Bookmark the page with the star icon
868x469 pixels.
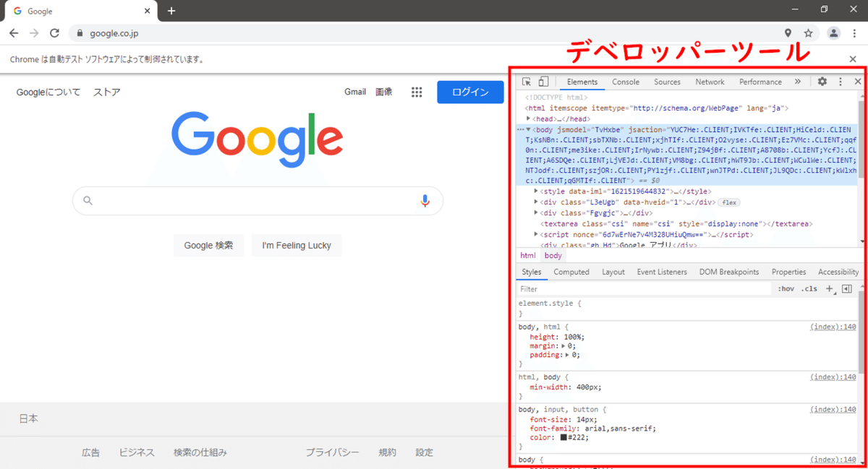808,33
